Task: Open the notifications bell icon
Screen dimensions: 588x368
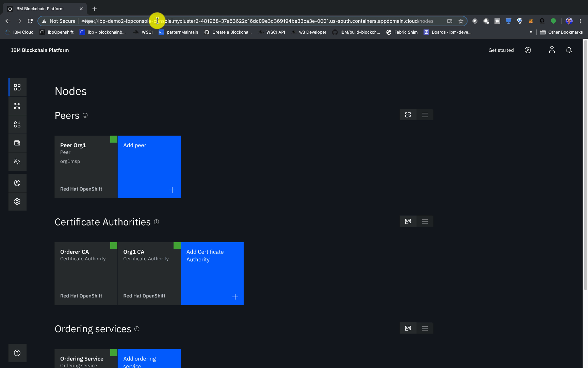Action: (x=569, y=50)
